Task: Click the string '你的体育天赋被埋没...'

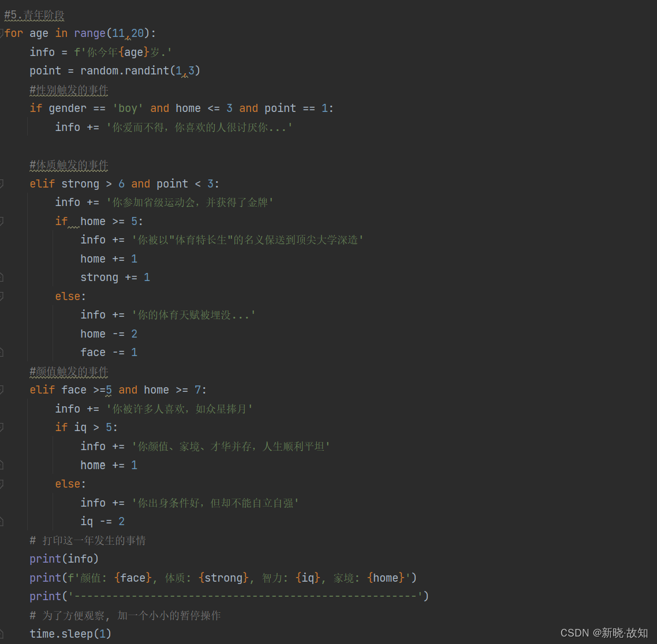Action: [193, 315]
